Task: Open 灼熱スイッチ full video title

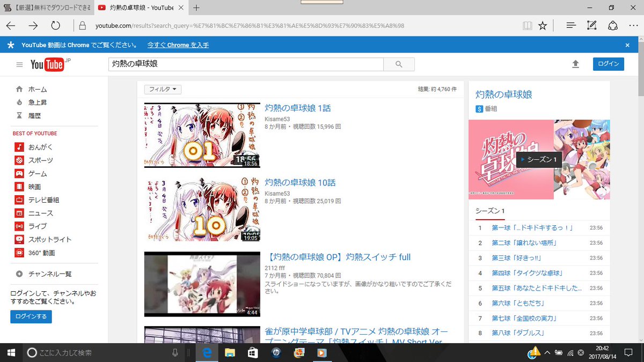Action: point(338,257)
